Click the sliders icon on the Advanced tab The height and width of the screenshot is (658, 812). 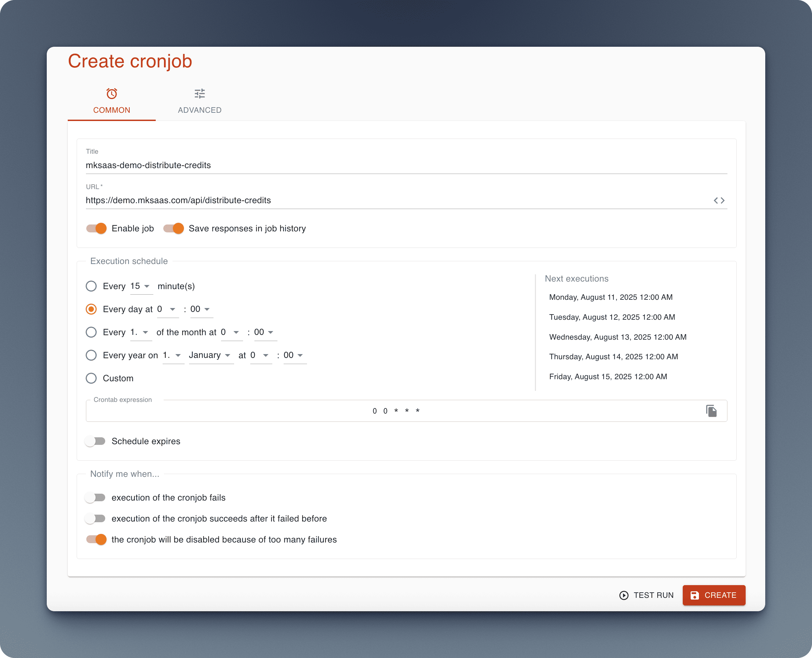[199, 93]
